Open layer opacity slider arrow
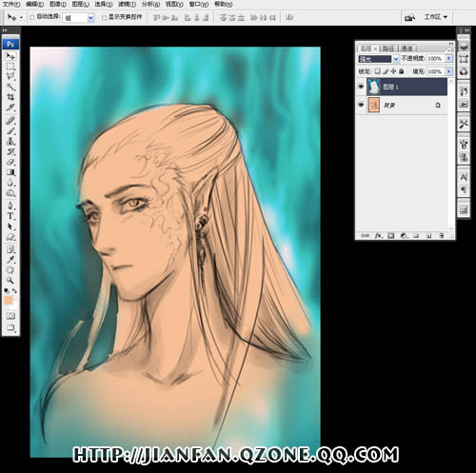This screenshot has height=473, width=476. coord(448,59)
